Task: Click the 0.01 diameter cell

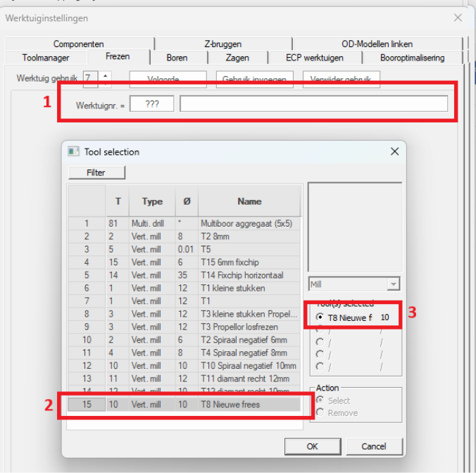Action: pos(185,249)
